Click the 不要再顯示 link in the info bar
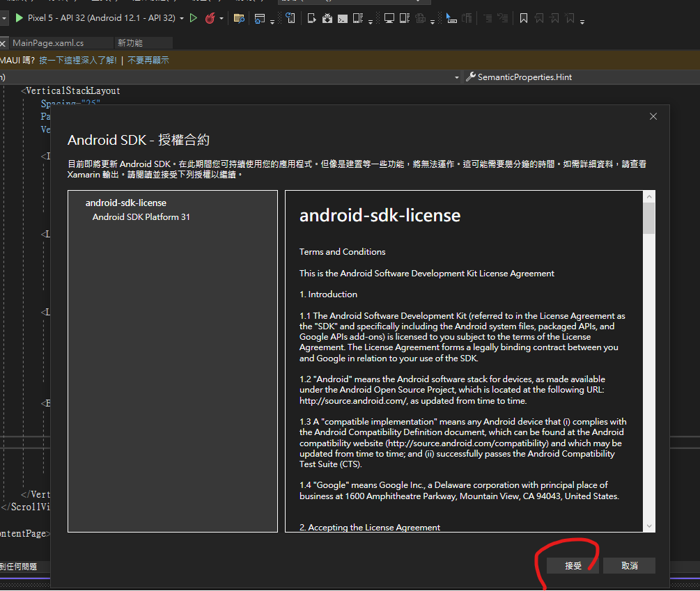The height and width of the screenshot is (591, 700). (x=148, y=61)
